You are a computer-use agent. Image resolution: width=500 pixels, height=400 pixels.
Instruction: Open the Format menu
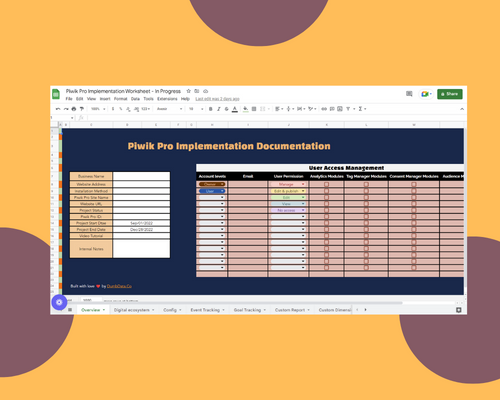pyautogui.click(x=121, y=99)
